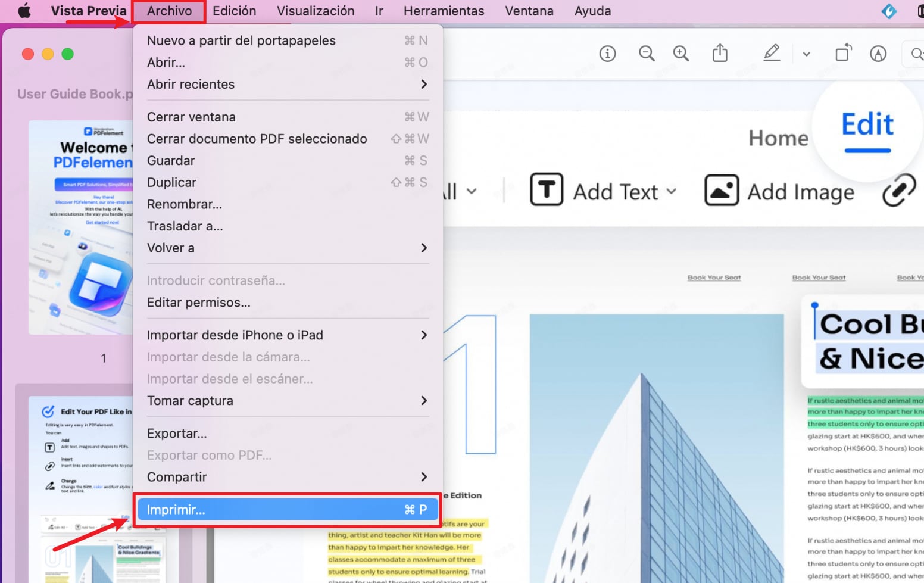Click the yellow traffic-light minimize button

(x=48, y=54)
